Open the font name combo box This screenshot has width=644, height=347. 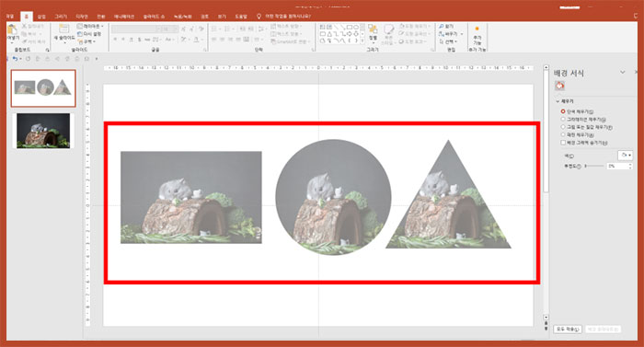pos(136,29)
